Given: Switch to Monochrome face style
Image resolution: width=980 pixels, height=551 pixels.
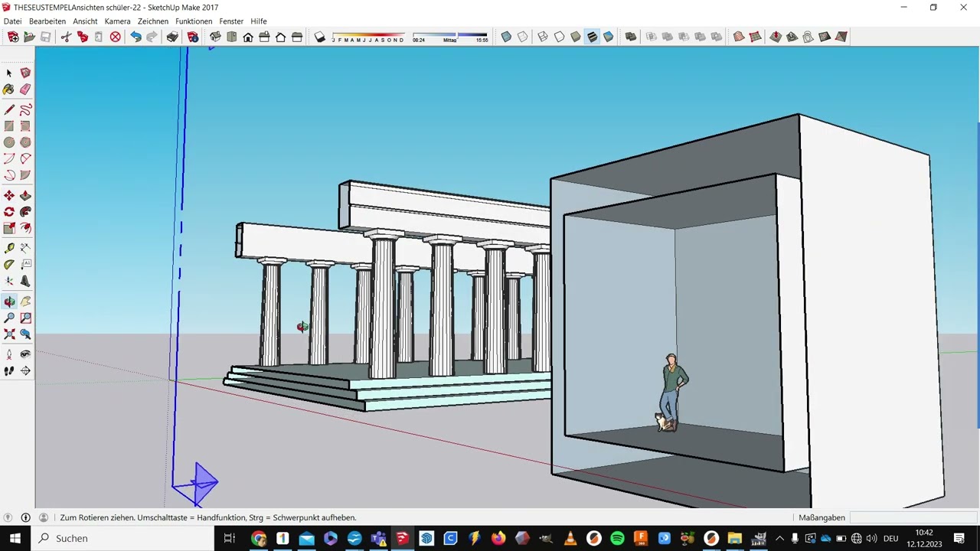Looking at the screenshot, I should click(609, 37).
